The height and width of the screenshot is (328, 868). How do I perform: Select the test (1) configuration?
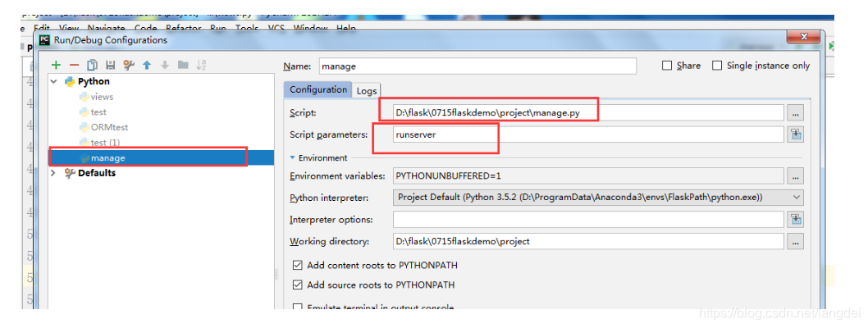click(x=99, y=143)
